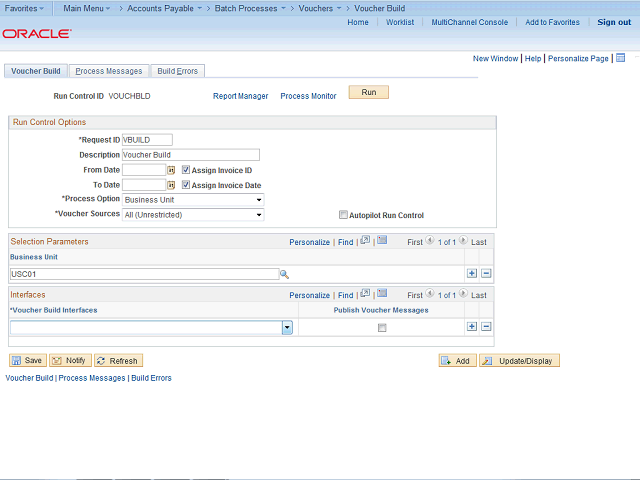Image resolution: width=640 pixels, height=480 pixels.
Task: Click Add to Favorites link
Action: tap(552, 22)
